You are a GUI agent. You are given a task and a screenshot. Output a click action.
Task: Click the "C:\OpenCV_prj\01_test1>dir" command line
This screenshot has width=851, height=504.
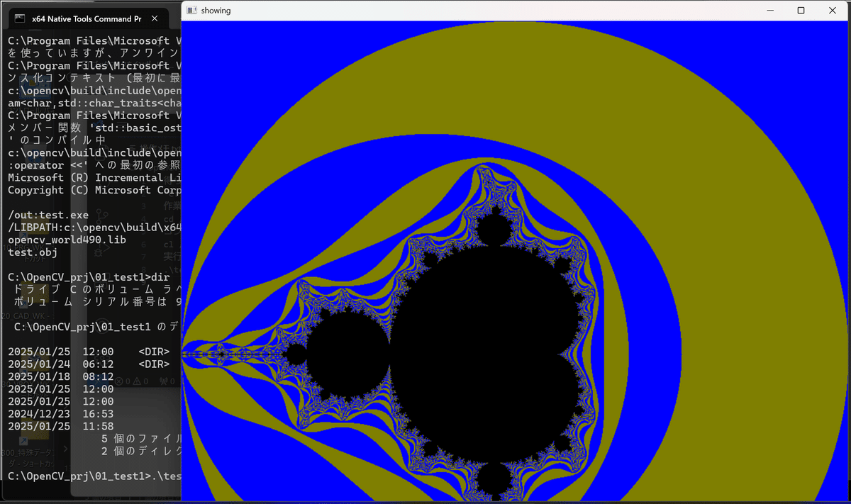click(x=89, y=277)
